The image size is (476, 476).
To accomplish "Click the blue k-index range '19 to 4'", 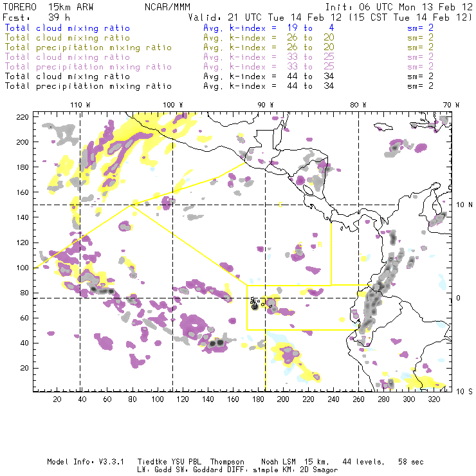I will tap(311, 28).
